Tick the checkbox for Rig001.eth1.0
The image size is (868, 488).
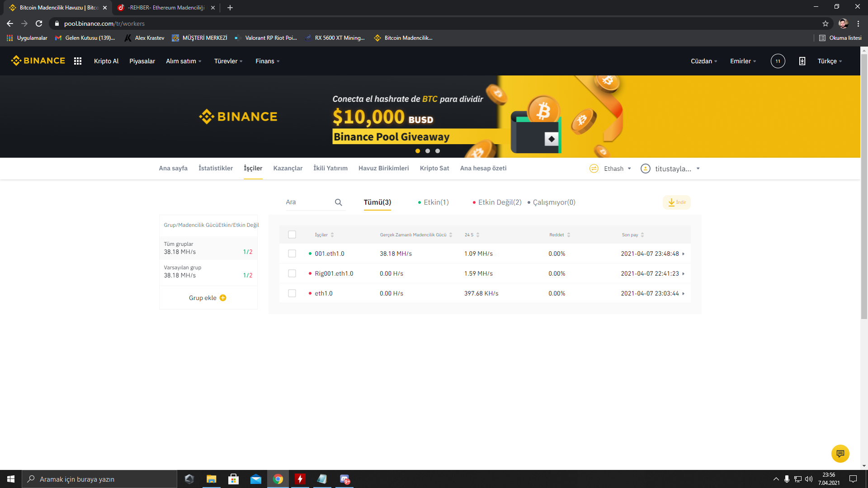[292, 273]
